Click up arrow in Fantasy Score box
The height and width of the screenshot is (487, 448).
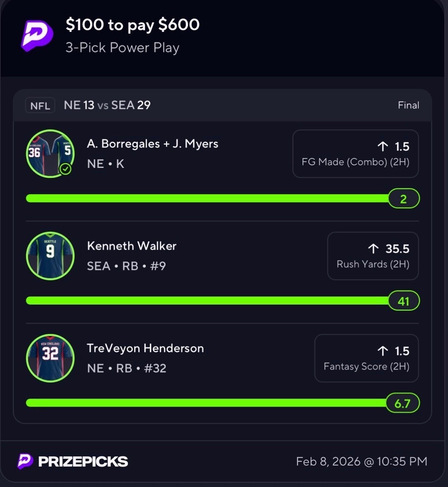coord(383,351)
